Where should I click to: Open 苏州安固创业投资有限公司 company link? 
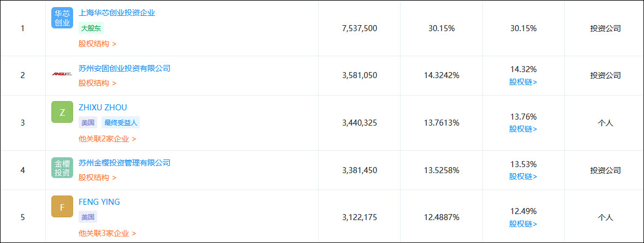tap(124, 68)
